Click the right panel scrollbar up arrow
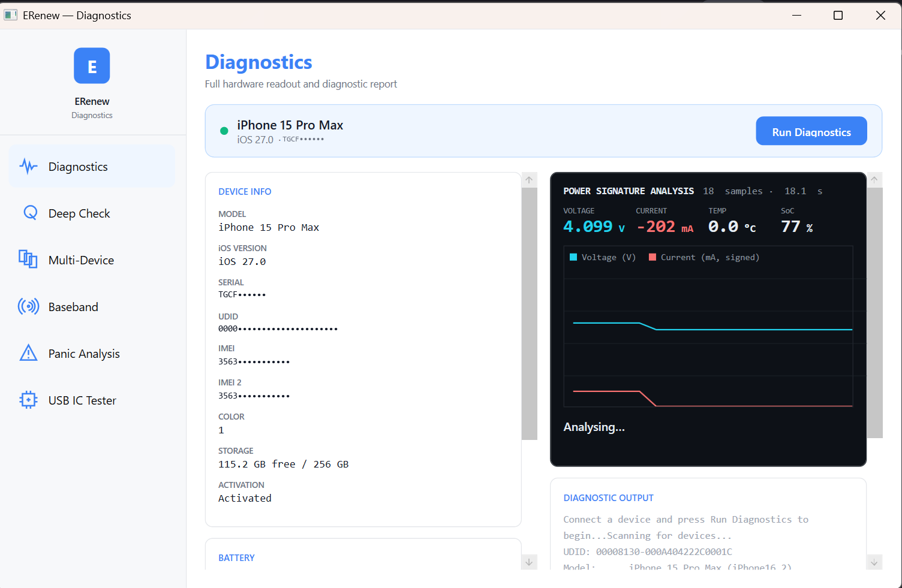Screen dimensions: 902x588 click(874, 180)
